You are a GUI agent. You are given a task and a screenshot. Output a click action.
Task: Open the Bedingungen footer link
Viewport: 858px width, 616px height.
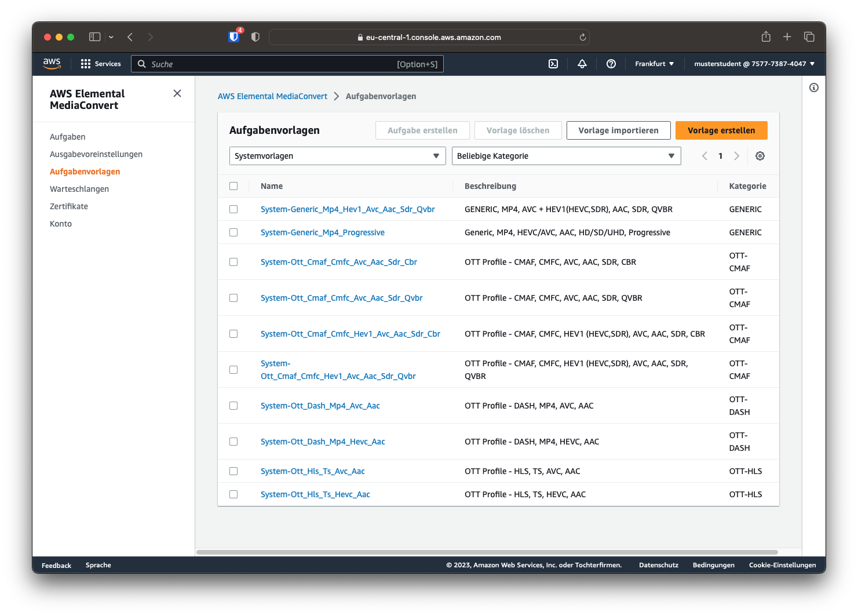point(714,565)
